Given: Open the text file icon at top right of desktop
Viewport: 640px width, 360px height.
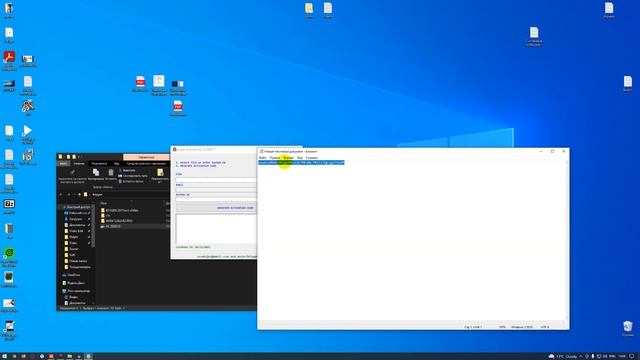Looking at the screenshot, I should coord(609,8).
